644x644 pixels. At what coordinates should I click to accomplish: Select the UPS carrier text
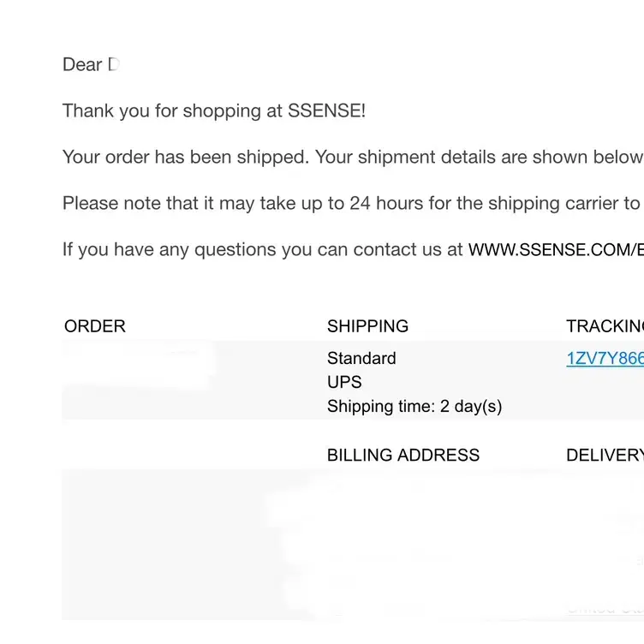pos(344,382)
